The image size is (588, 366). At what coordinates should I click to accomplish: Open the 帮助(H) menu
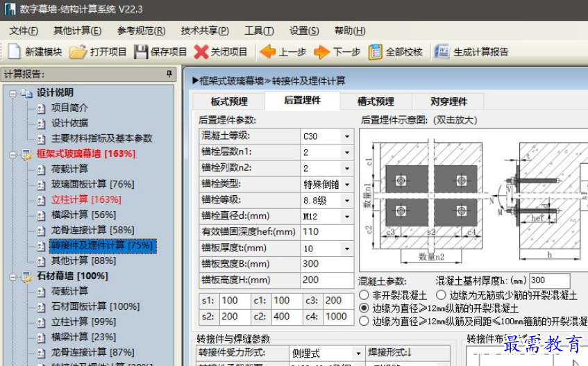(350, 31)
